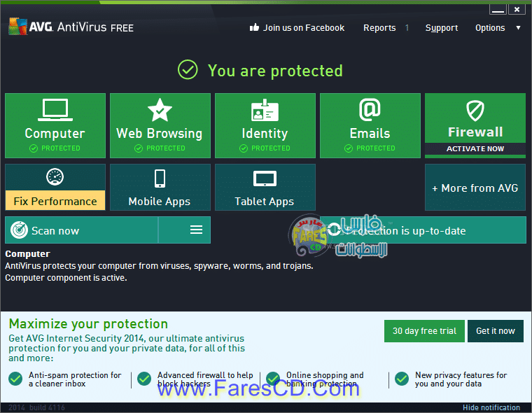Viewport: 532px width, 413px height.
Task: Click the Tablet Apps tablet icon
Action: pyautogui.click(x=265, y=178)
